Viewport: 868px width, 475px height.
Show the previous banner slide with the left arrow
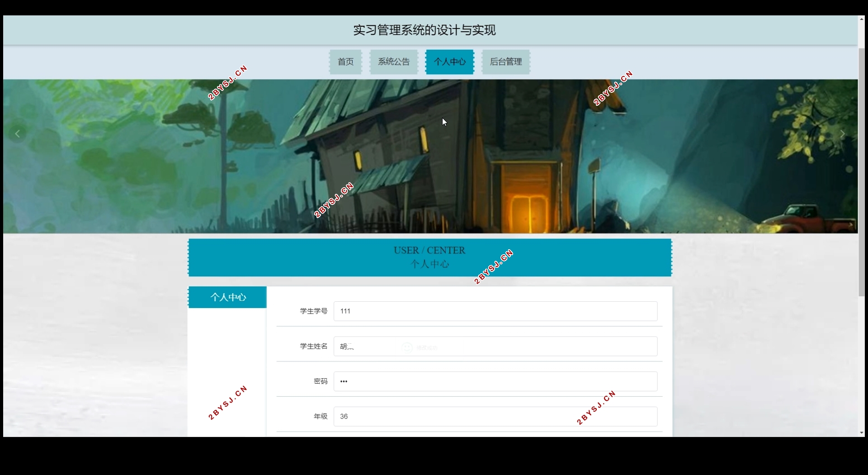tap(18, 134)
